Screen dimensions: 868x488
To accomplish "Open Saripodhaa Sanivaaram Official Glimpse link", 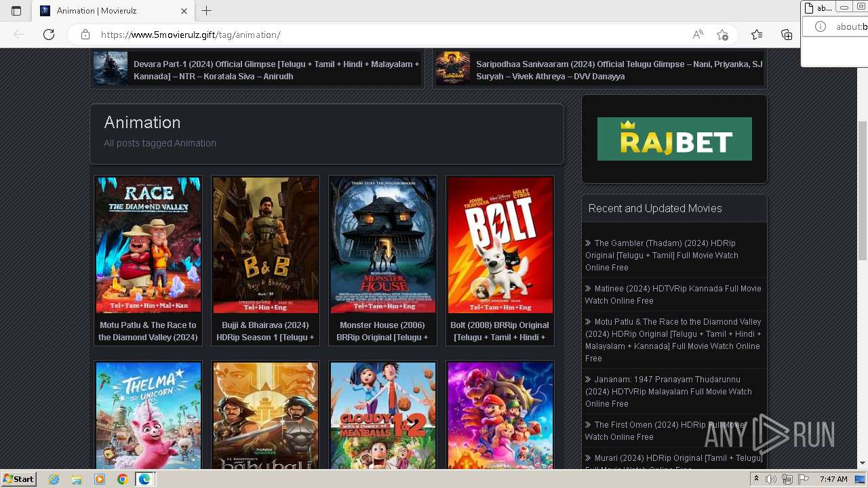I will 619,70.
